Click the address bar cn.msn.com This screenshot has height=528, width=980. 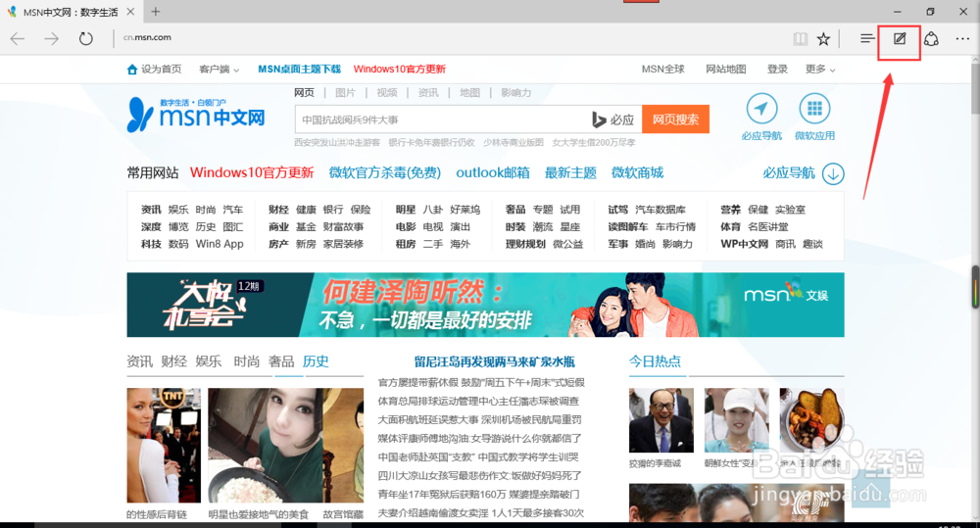(x=147, y=37)
